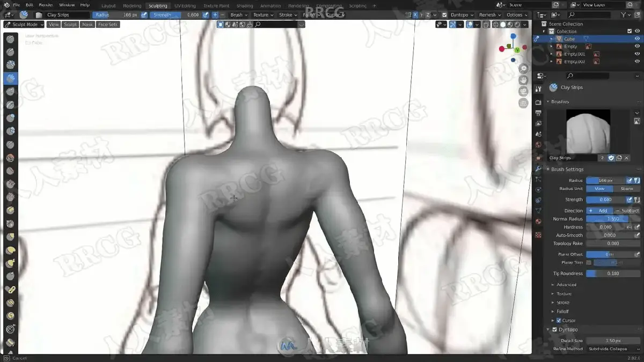Image resolution: width=644 pixels, height=362 pixels.
Task: Open the Modifier wrench properties tab
Action: [538, 169]
